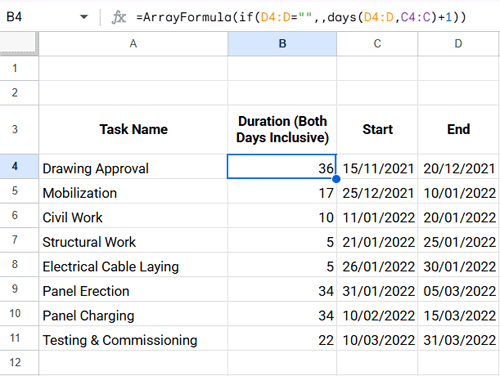Viewport: 500px width, 376px height.
Task: Click the blue fill handle on cell B4
Action: 336,179
